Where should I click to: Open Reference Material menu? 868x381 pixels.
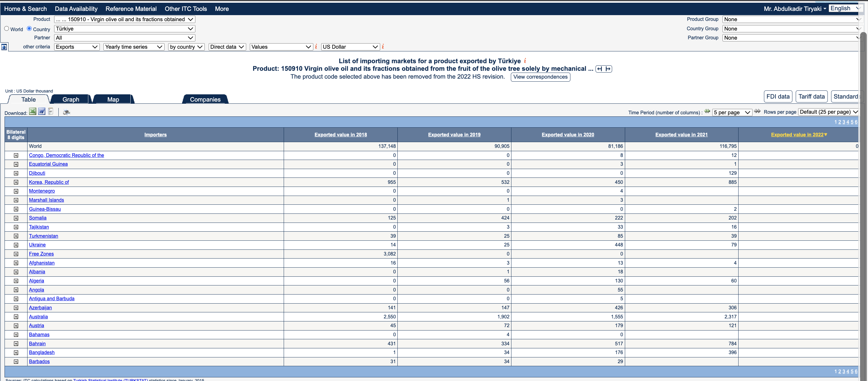tap(131, 9)
